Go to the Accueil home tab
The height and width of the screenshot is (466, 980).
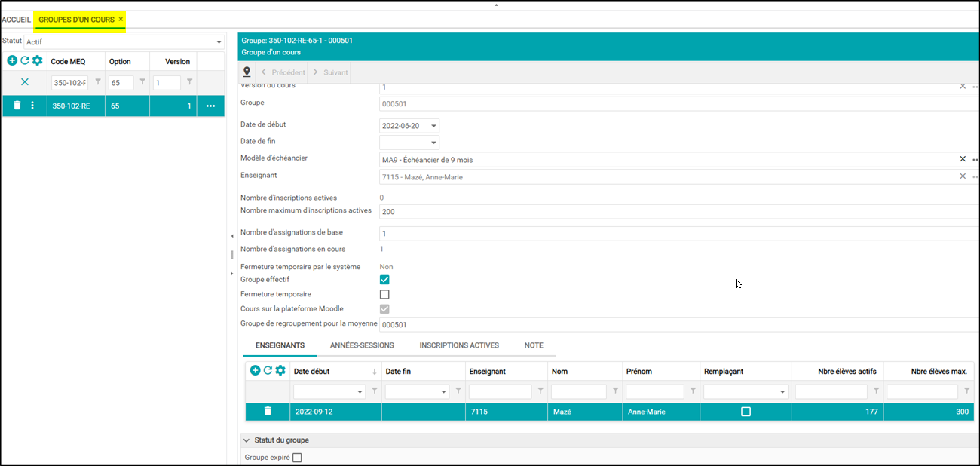click(x=16, y=19)
